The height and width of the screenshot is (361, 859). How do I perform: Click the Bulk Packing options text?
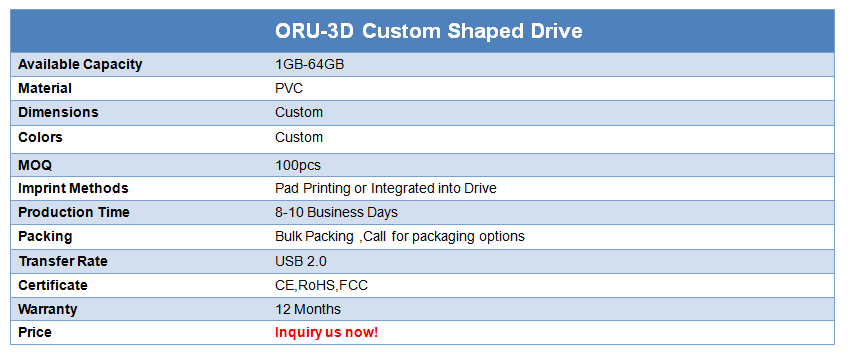(400, 236)
